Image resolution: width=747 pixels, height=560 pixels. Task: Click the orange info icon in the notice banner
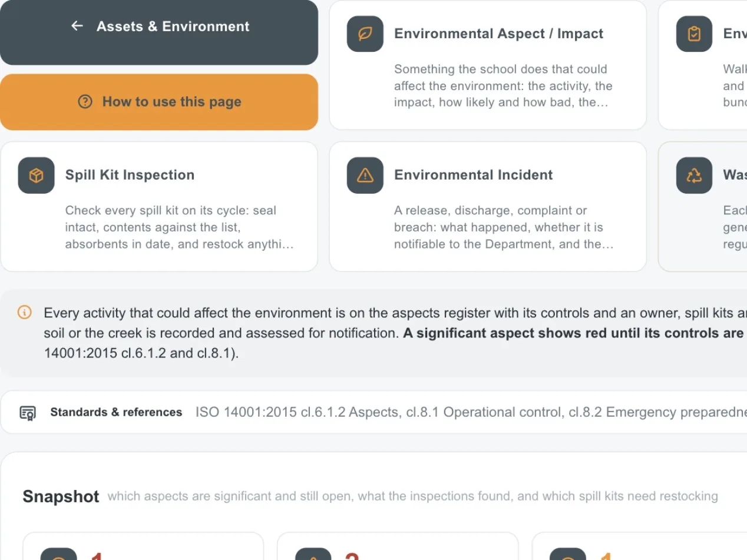[x=25, y=312]
